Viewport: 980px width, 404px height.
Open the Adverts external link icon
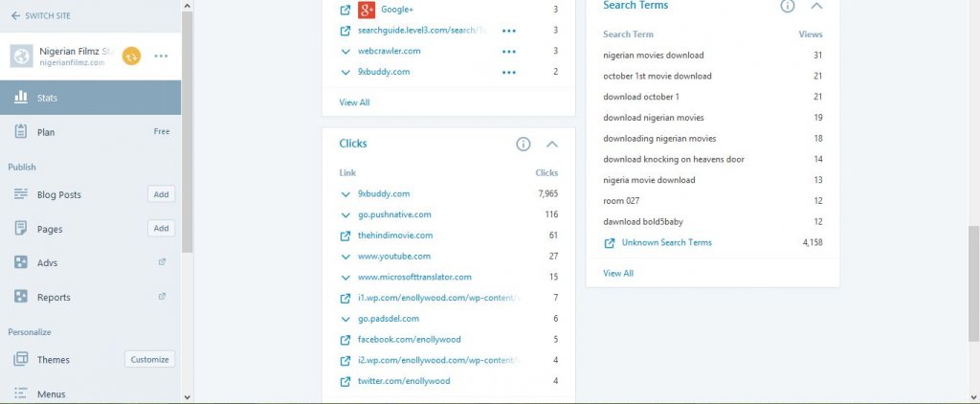pos(161,261)
